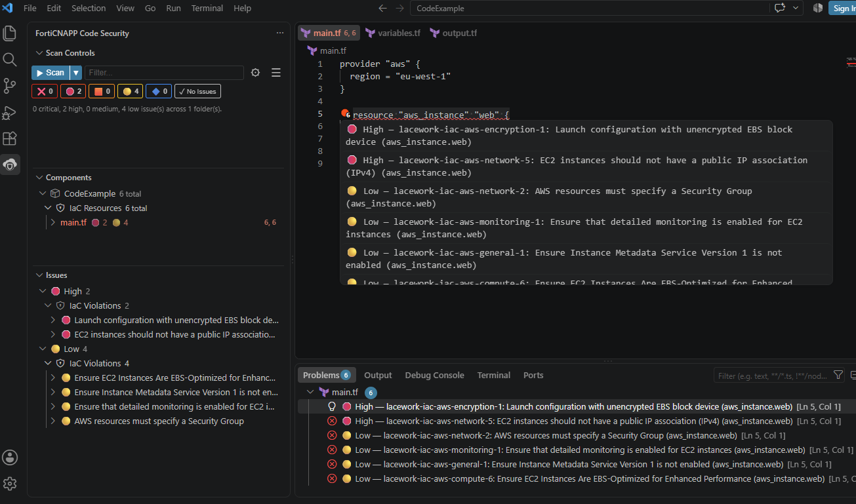
Task: Open the Accounts menu icon
Action: [x=10, y=457]
